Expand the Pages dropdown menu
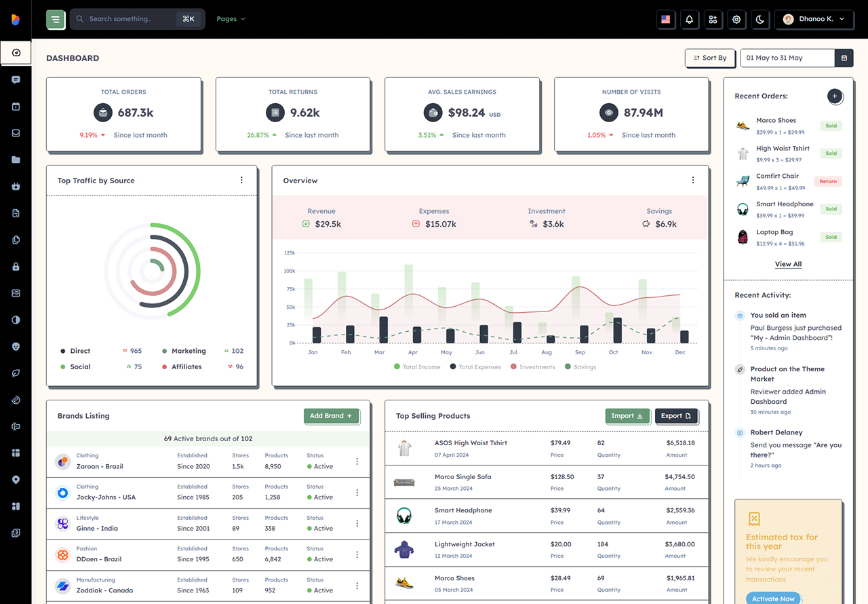868x604 pixels. coord(231,19)
